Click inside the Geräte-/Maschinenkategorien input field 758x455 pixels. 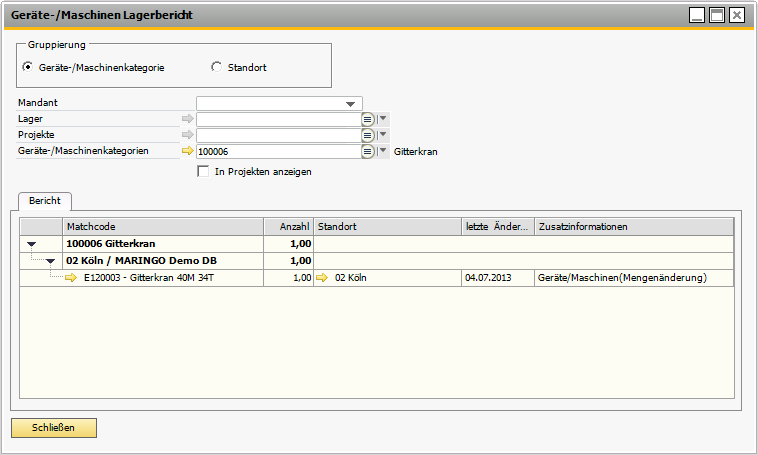click(x=277, y=151)
